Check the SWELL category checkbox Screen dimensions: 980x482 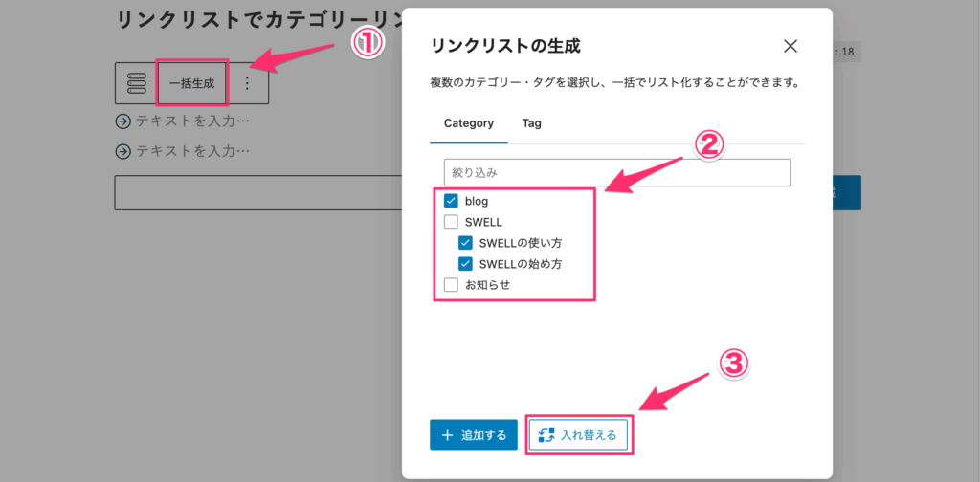[x=452, y=222]
